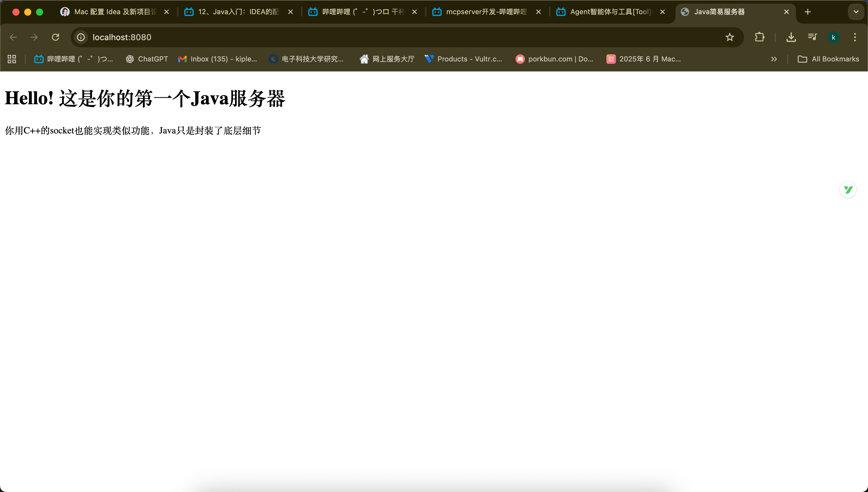The image size is (868, 492).
Task: Open the Extensions puzzle icon
Action: 760,37
